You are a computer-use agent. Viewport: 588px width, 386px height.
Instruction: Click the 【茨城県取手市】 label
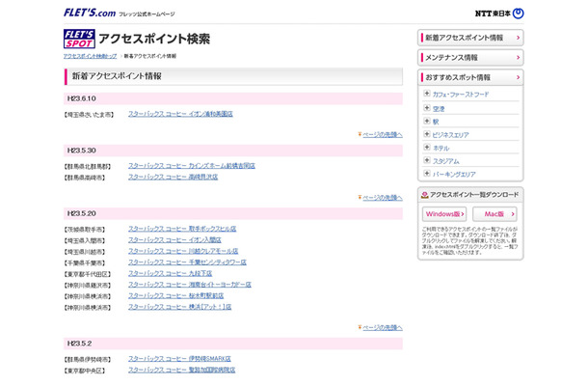85,230
